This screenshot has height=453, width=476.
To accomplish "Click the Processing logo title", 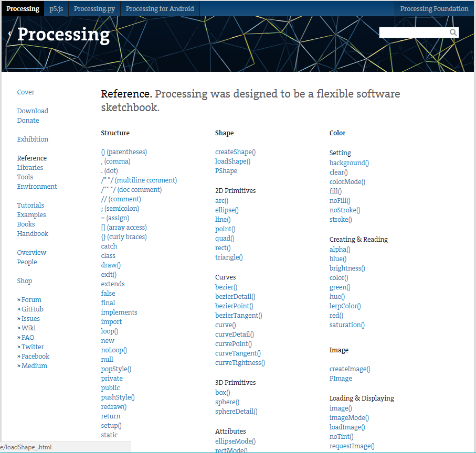I will (64, 35).
